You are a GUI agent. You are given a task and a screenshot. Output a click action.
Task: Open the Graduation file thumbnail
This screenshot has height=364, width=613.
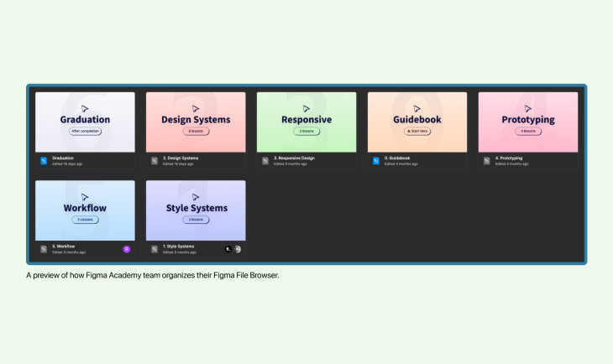(85, 122)
